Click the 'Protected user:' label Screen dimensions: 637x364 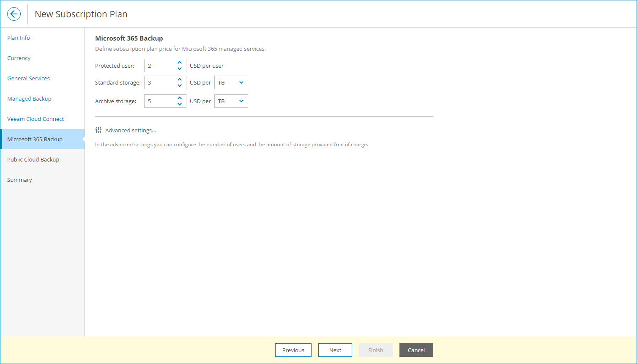click(115, 66)
